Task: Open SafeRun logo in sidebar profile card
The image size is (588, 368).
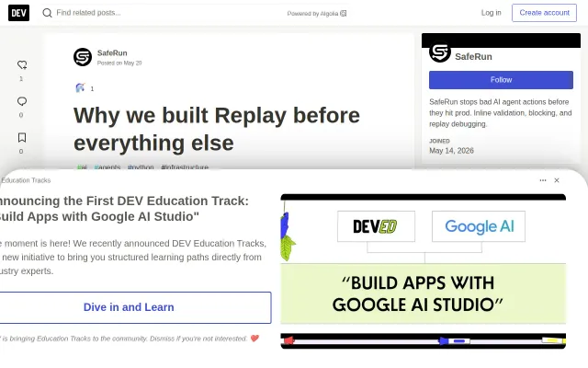Action: tap(440, 52)
